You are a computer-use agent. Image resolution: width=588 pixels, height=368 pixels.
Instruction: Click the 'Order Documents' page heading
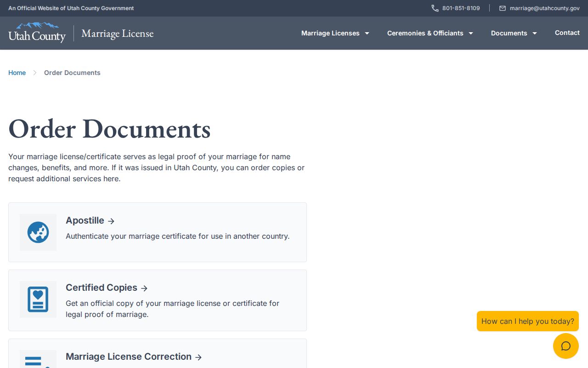coord(109,129)
